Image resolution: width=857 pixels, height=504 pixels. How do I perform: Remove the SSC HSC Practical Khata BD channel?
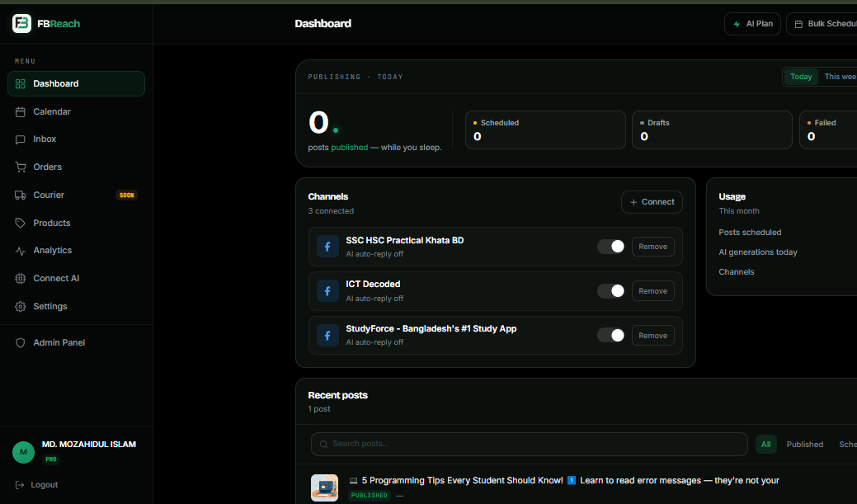point(652,247)
